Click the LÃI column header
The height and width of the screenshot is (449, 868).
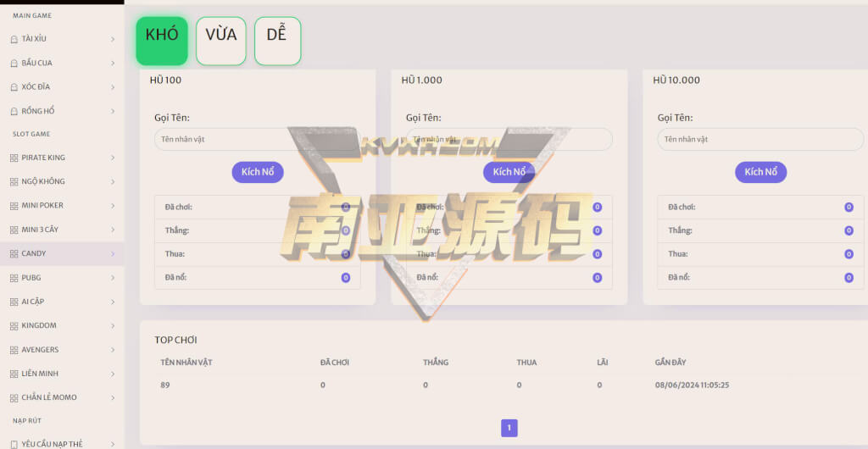(603, 363)
